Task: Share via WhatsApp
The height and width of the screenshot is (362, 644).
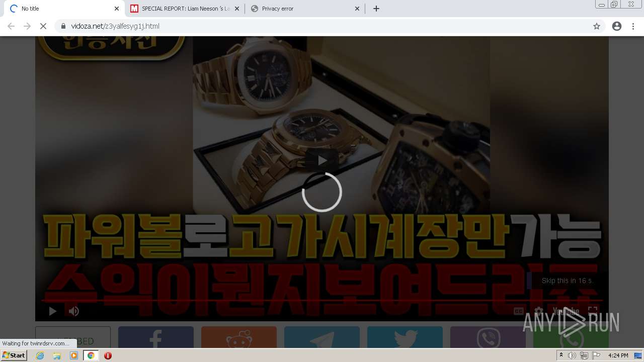Action: [x=571, y=337]
